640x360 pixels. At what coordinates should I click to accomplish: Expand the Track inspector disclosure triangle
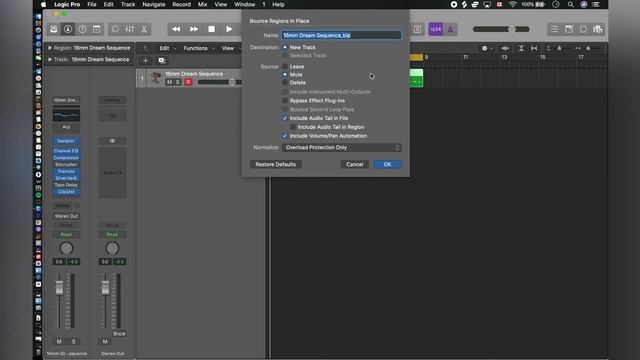[50, 59]
